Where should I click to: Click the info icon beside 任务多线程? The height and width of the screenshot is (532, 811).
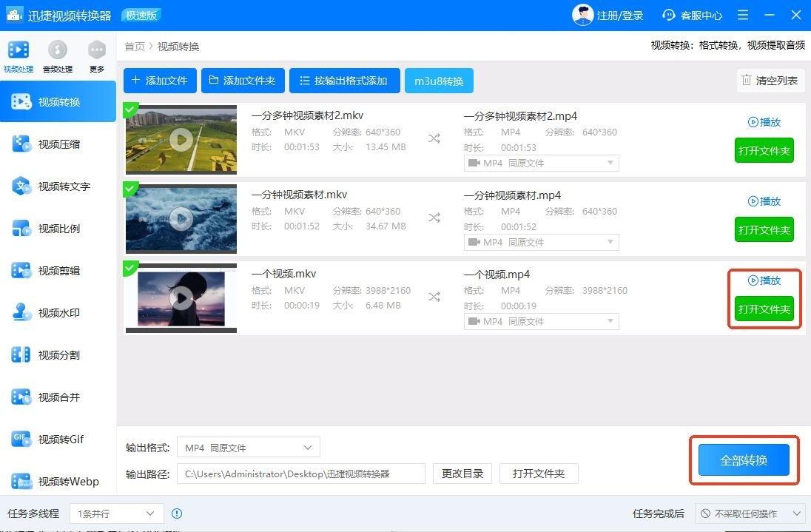click(x=177, y=514)
